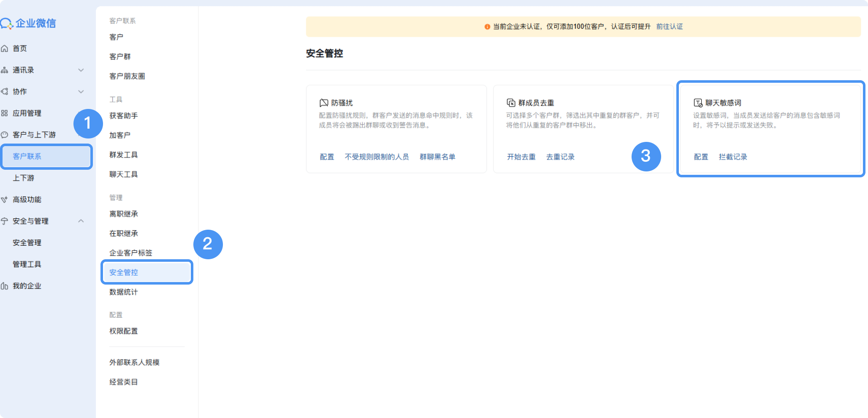Click the 高级功能 icon

(x=5, y=200)
